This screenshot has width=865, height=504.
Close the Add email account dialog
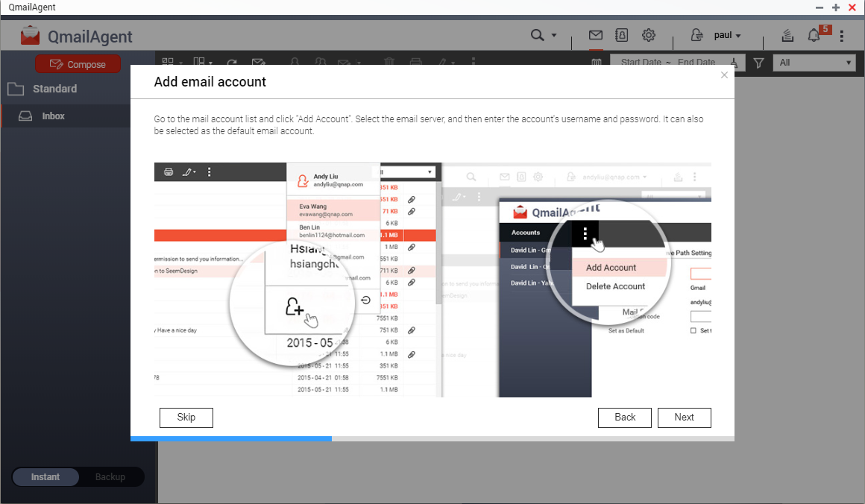(723, 75)
